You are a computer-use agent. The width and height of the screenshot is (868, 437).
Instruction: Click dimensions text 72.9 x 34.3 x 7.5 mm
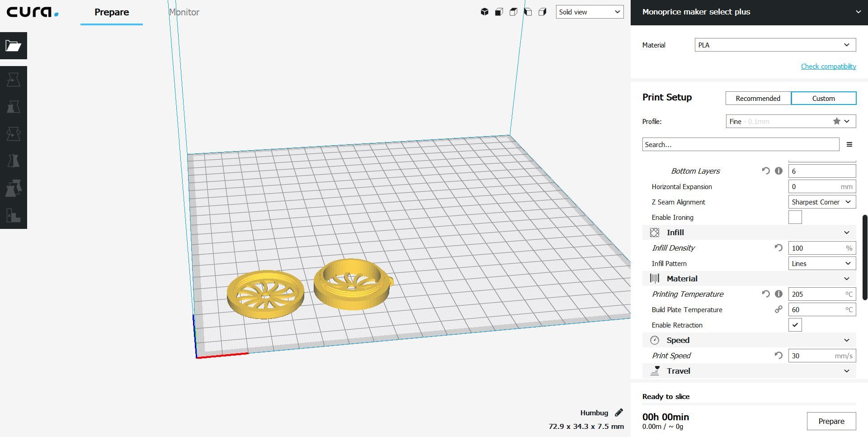click(x=586, y=426)
